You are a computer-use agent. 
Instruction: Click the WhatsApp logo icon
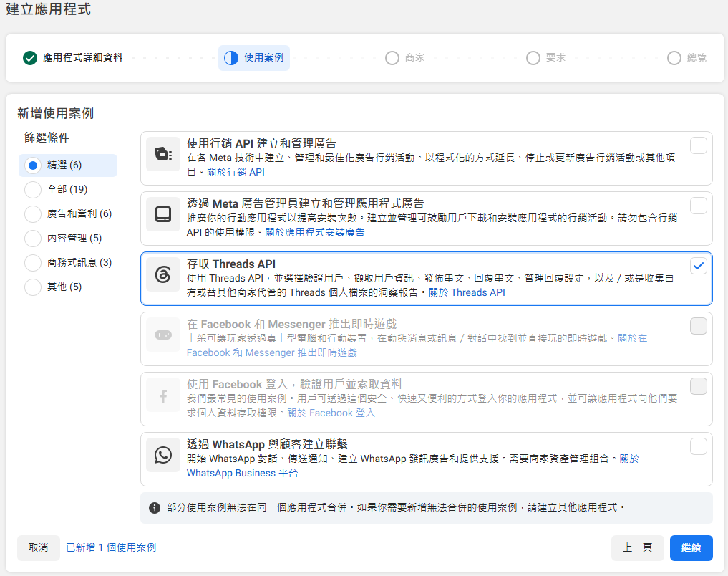coord(163,455)
